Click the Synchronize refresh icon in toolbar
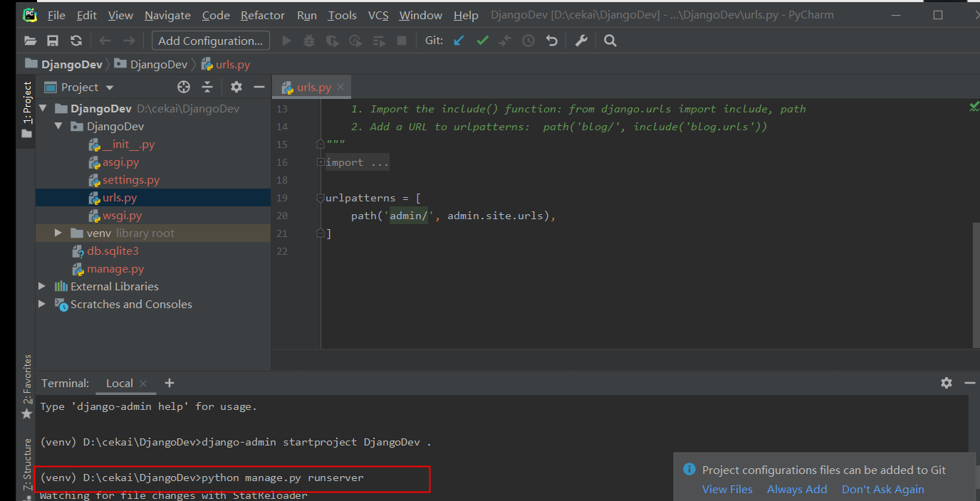 75,41
